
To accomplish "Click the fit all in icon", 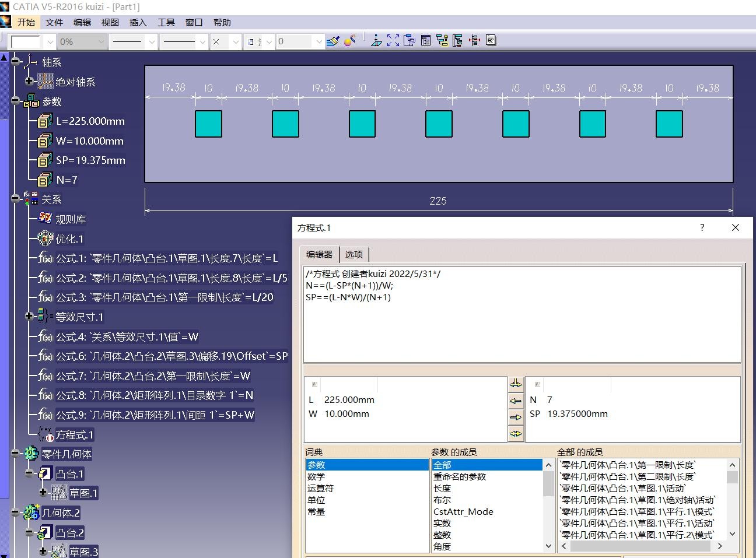I will coord(393,41).
